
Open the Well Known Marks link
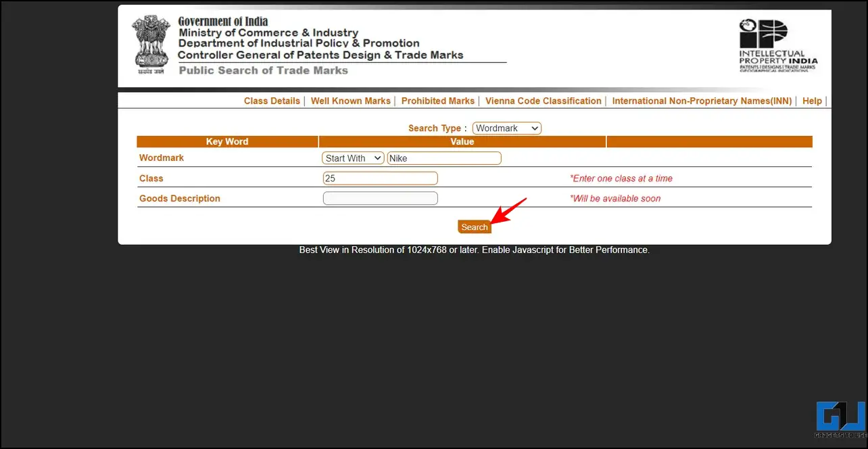coord(351,101)
